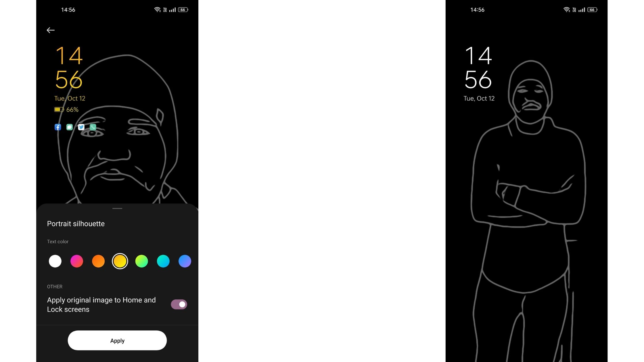Viewport: 644px width, 362px height.
Task: Select the green messaging icon in notifications
Action: coord(70,127)
